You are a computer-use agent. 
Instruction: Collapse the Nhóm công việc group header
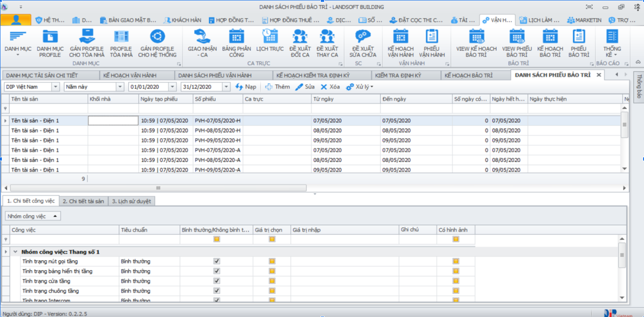(16, 251)
